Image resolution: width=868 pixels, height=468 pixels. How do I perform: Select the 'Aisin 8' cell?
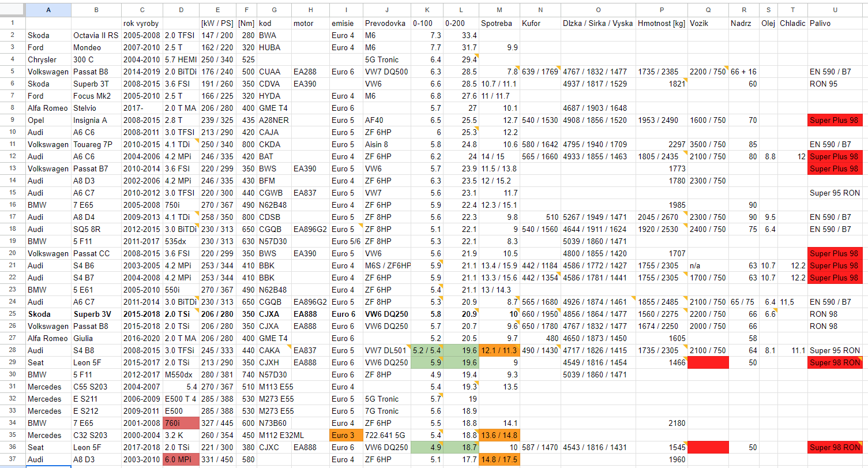[x=387, y=144]
